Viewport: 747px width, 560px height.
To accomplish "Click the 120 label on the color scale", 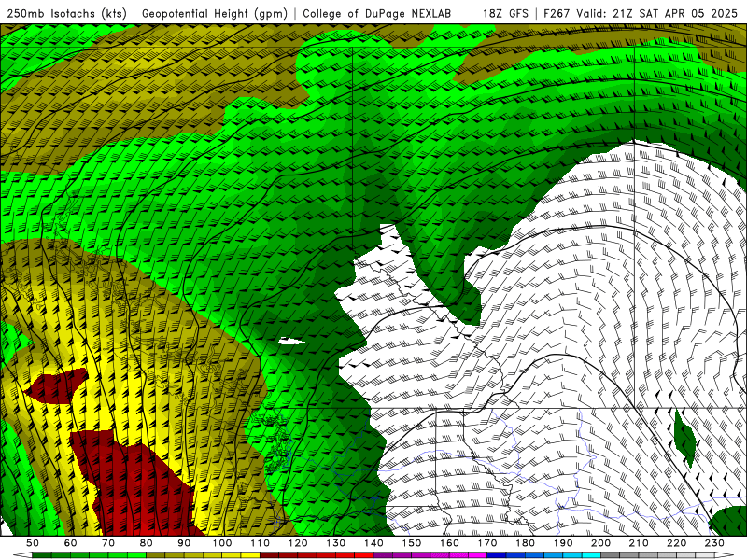I will [x=298, y=543].
